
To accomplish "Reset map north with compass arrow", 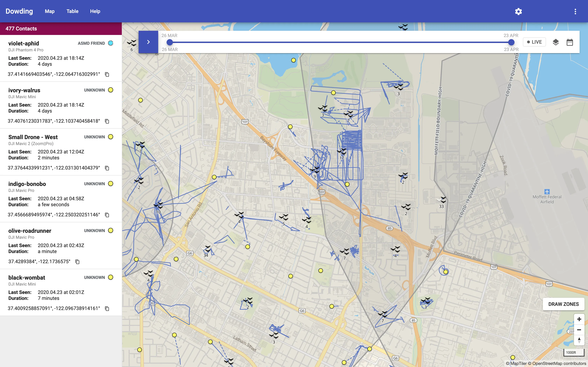I will point(579,340).
